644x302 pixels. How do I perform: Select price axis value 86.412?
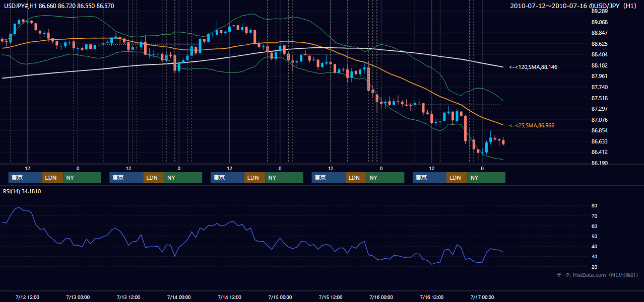coord(599,153)
